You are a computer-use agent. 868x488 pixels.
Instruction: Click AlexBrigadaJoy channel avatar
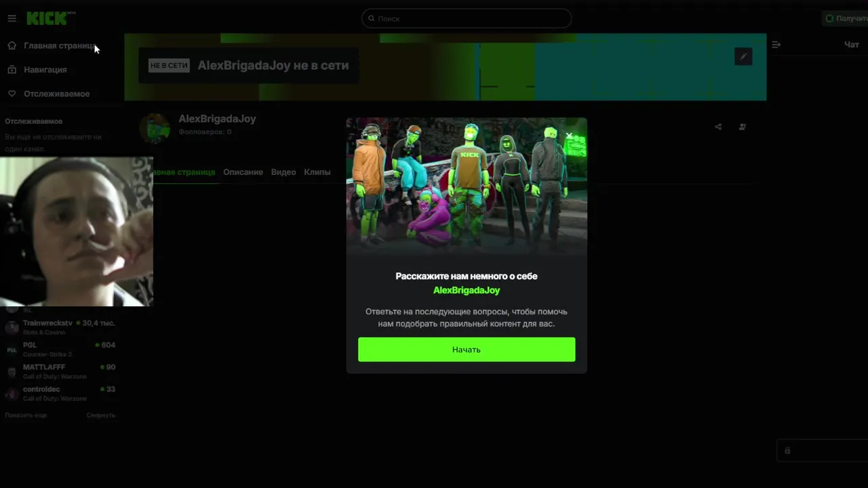tap(155, 128)
